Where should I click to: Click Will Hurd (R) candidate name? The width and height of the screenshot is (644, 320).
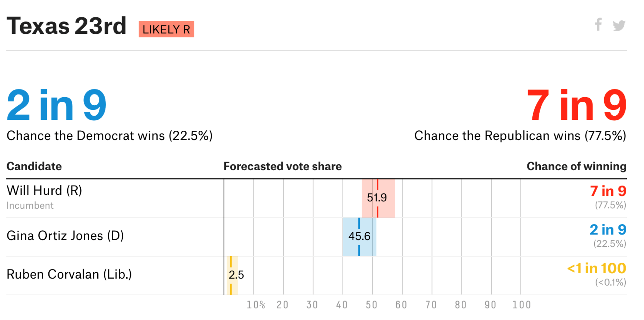pyautogui.click(x=44, y=191)
